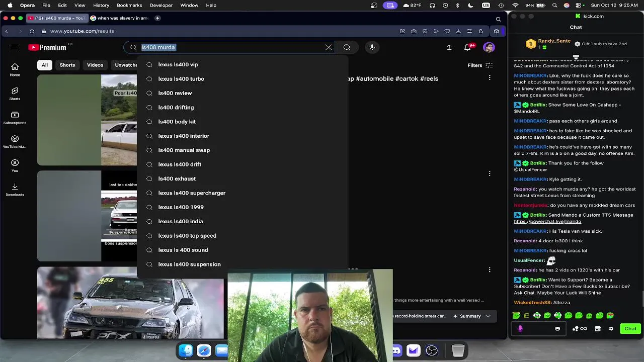Open the File menu
The height and width of the screenshot is (362, 644).
(x=46, y=6)
